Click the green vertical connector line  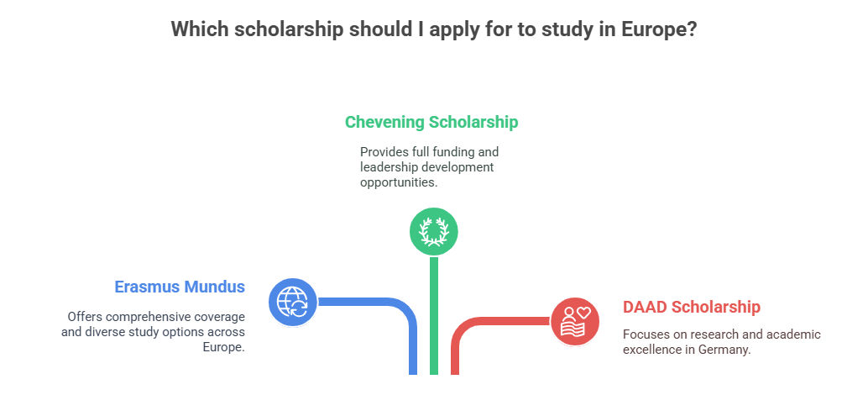434,316
